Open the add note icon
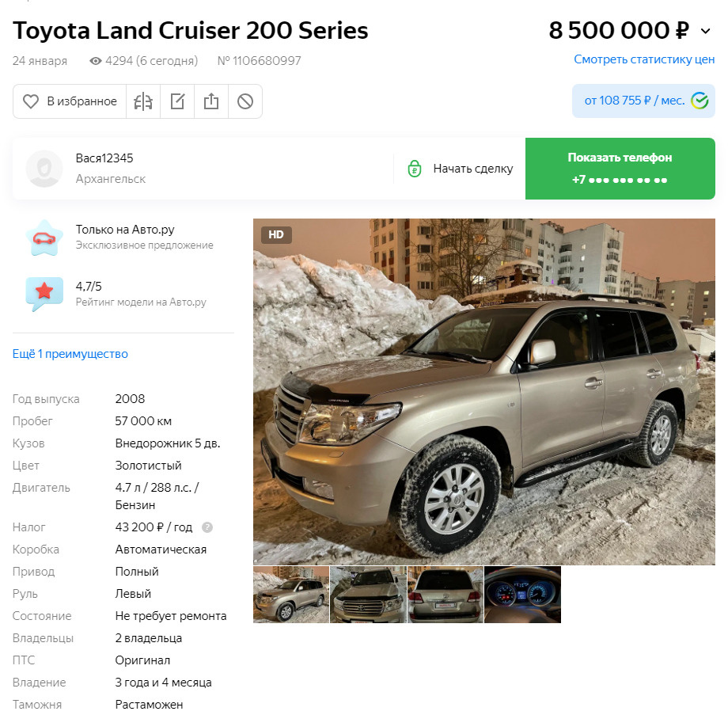This screenshot has width=728, height=715. coord(177,101)
